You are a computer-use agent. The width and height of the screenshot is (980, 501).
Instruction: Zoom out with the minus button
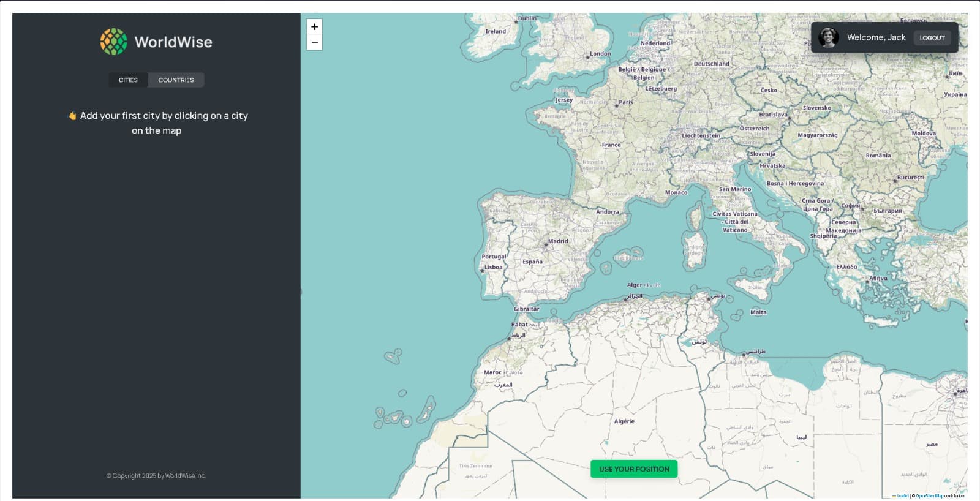[314, 42]
